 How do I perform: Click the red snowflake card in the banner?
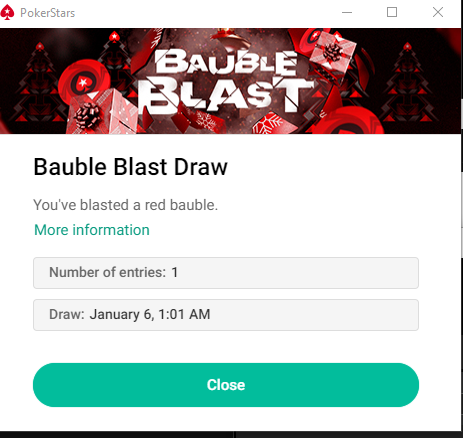[273, 124]
